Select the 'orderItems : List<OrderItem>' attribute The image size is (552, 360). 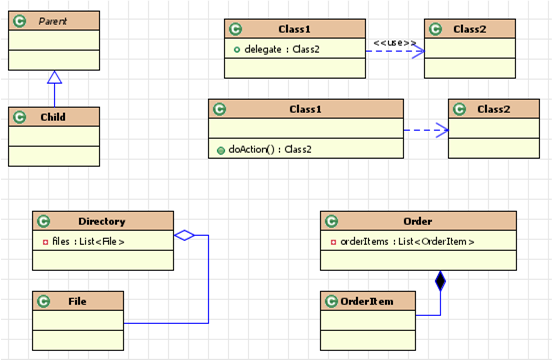point(407,241)
